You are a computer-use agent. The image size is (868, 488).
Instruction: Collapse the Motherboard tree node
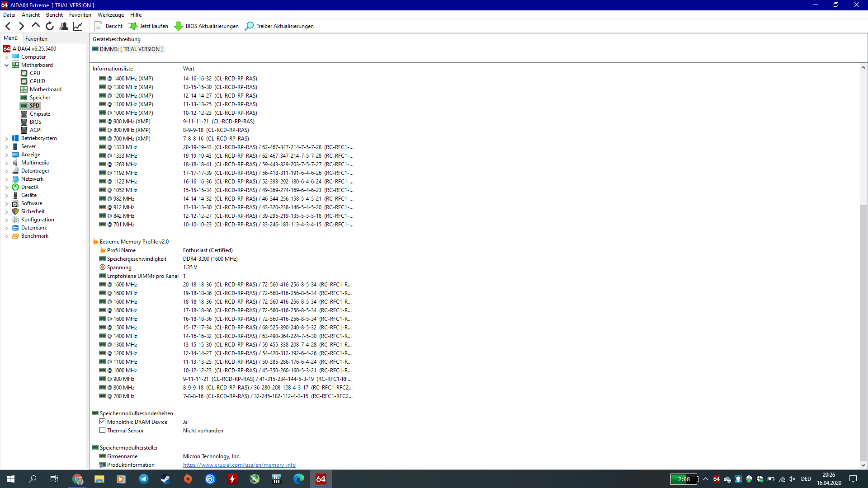pos(7,65)
